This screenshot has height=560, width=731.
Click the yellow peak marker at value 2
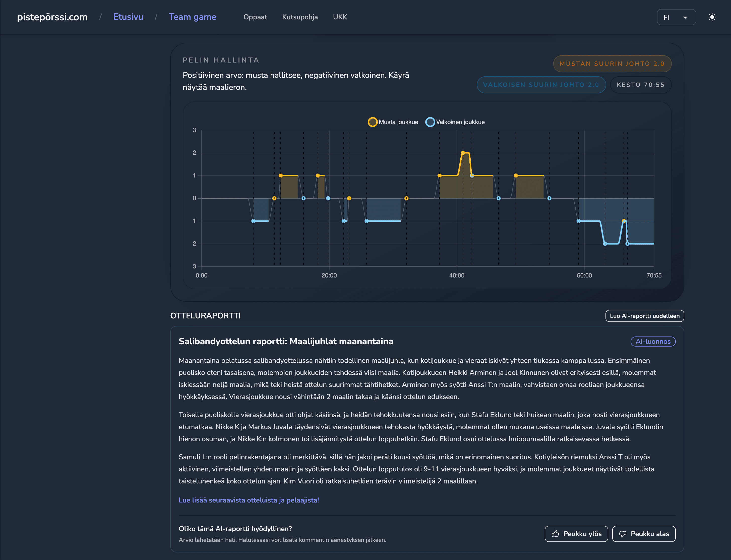463,153
